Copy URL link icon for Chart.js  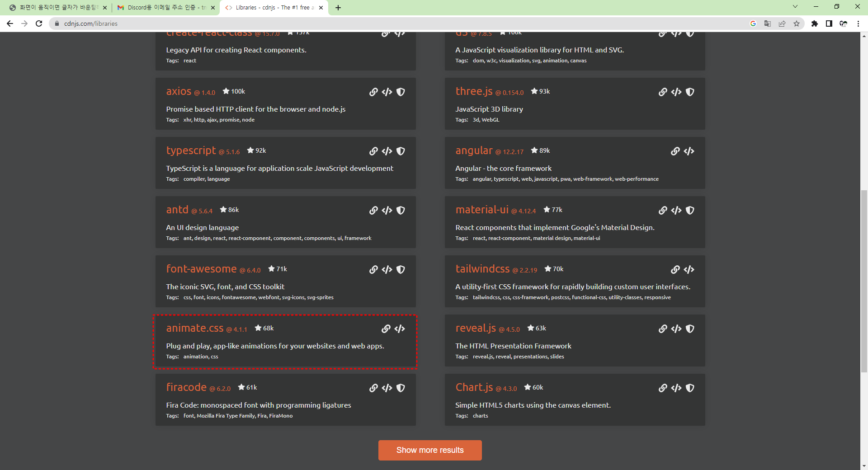point(663,388)
